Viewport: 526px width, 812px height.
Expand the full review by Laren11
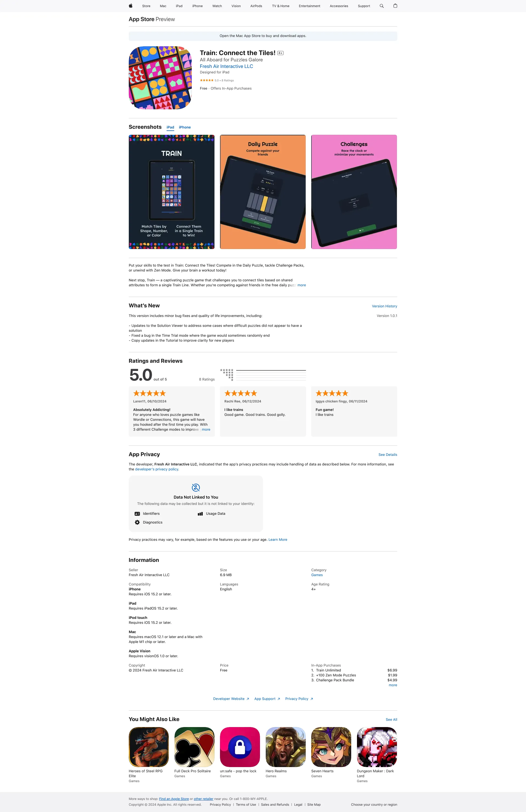205,430
